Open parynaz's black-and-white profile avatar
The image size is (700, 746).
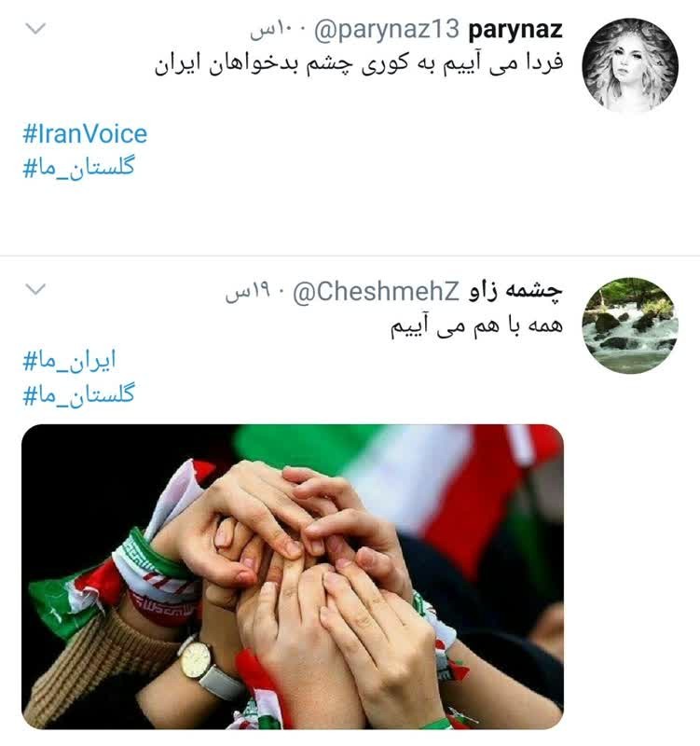[x=630, y=65]
